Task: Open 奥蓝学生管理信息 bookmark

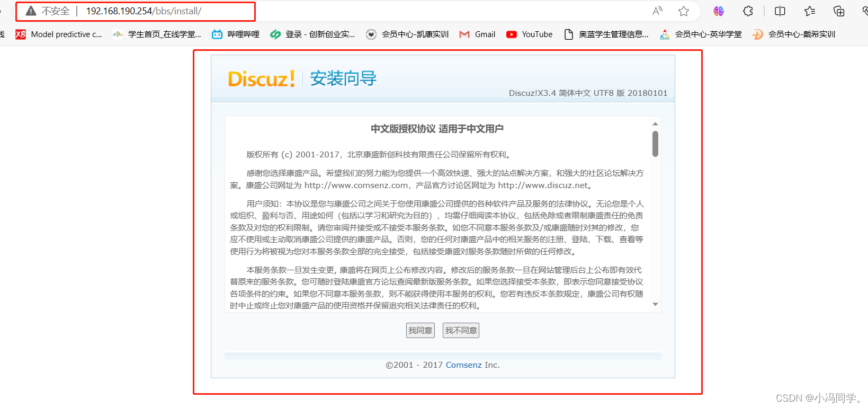Action: [606, 34]
